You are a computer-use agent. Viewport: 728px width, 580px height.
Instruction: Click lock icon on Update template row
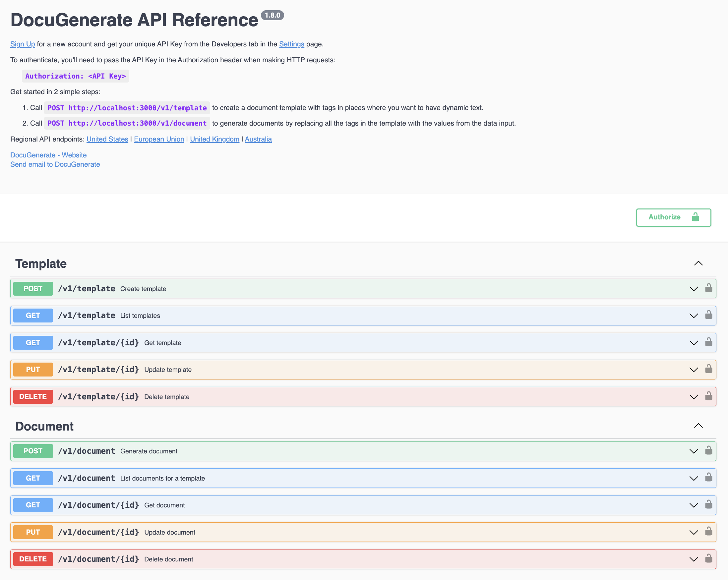click(708, 369)
